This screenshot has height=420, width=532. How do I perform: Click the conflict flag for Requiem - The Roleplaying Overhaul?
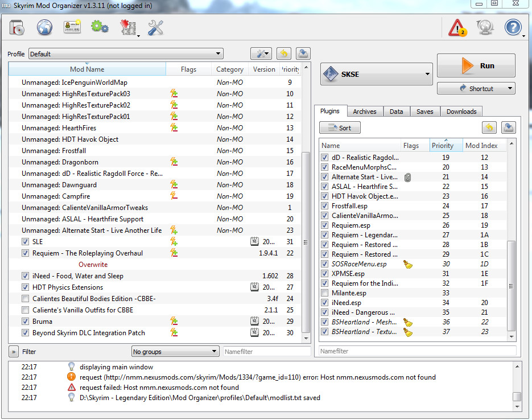coord(174,253)
